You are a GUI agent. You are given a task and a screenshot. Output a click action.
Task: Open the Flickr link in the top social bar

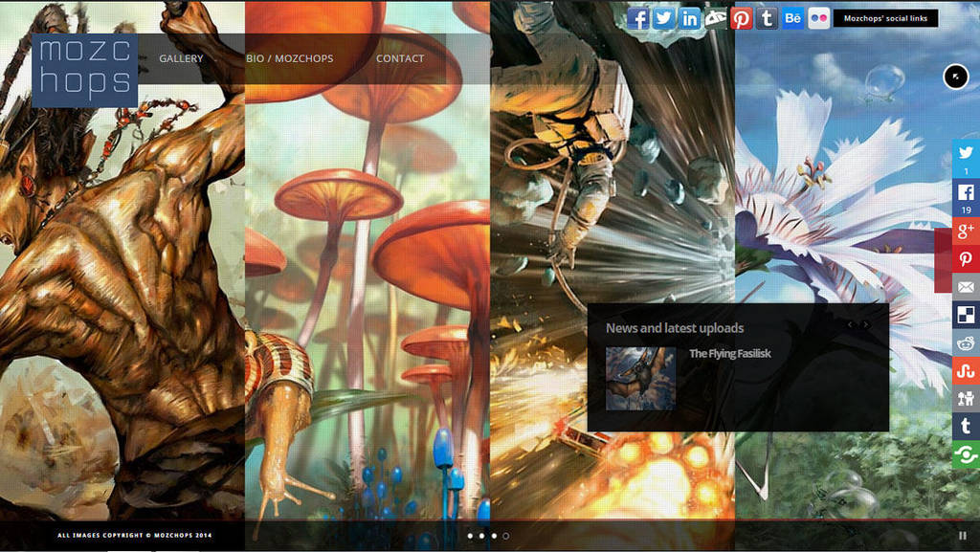[819, 18]
